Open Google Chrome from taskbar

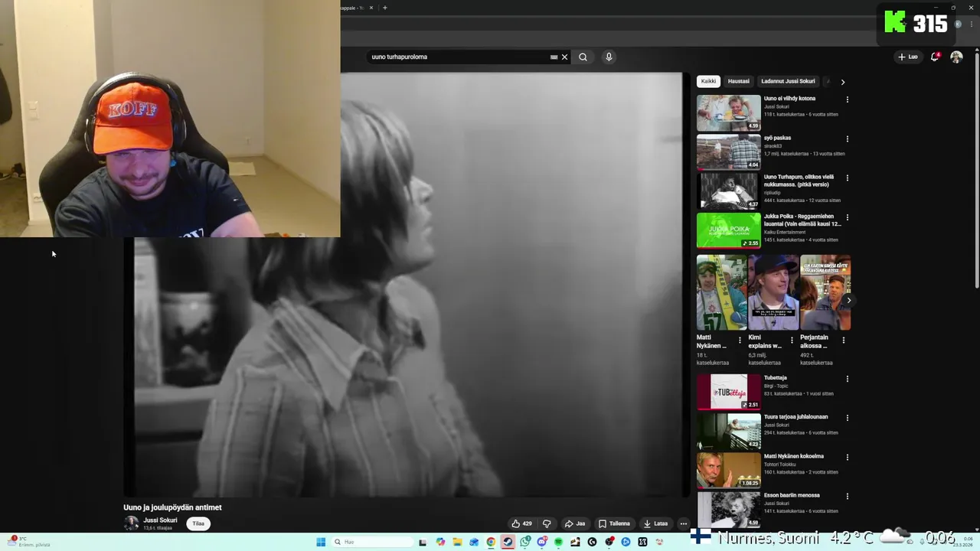[491, 542]
